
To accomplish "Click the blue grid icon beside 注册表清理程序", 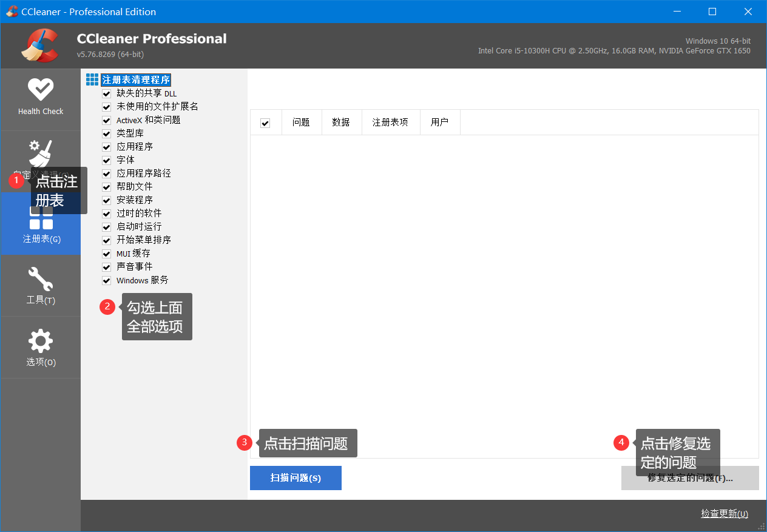I will point(92,79).
